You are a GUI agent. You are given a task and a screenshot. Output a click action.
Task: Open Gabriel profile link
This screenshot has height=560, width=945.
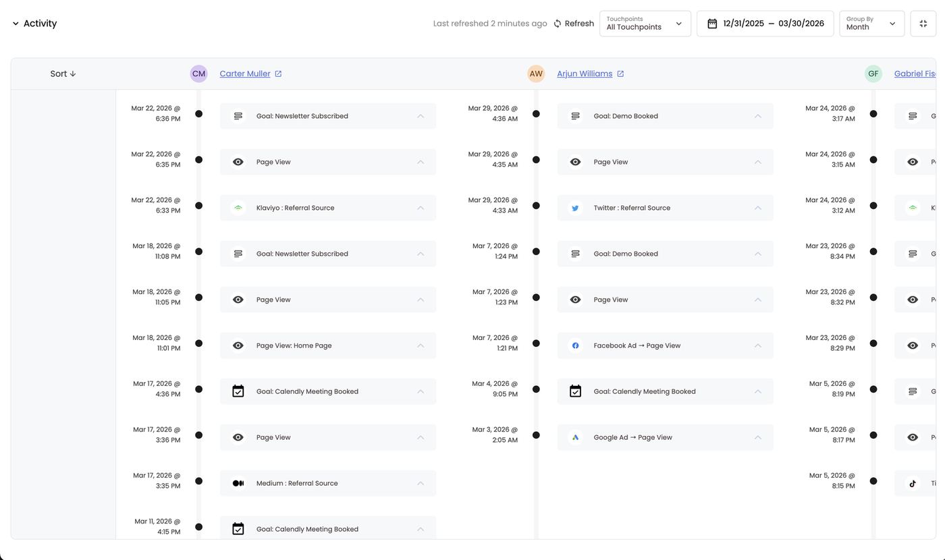coord(915,74)
